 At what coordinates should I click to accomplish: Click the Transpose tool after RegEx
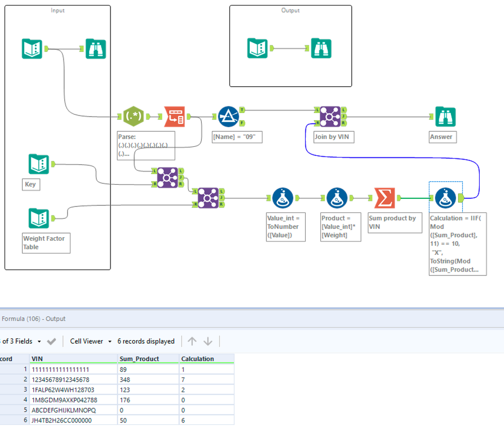click(x=175, y=117)
